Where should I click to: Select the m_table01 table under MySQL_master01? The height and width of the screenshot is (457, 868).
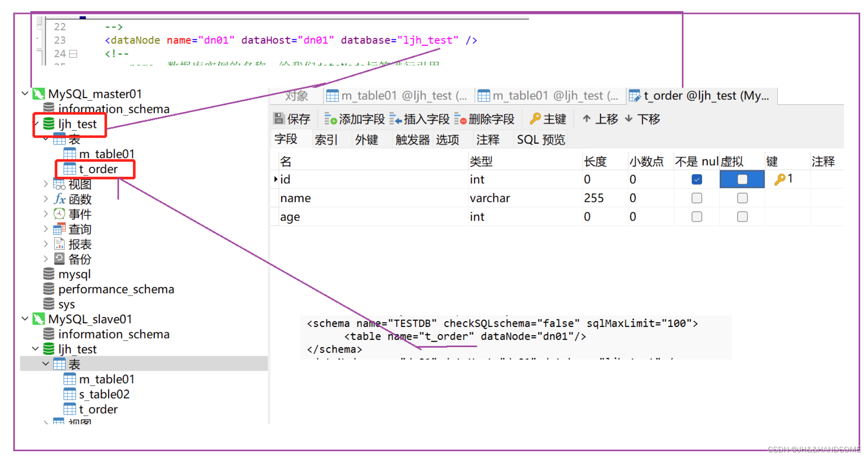[107, 154]
